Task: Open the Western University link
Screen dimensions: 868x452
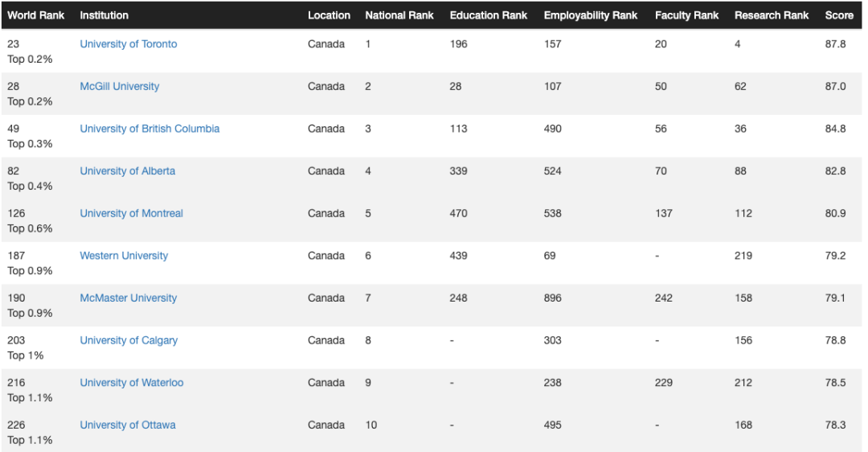Action: point(124,256)
